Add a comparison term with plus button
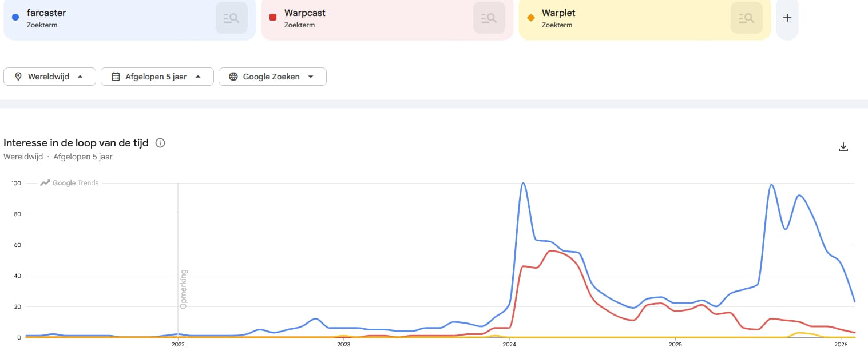Screen dimensions: 868x359 point(787,18)
